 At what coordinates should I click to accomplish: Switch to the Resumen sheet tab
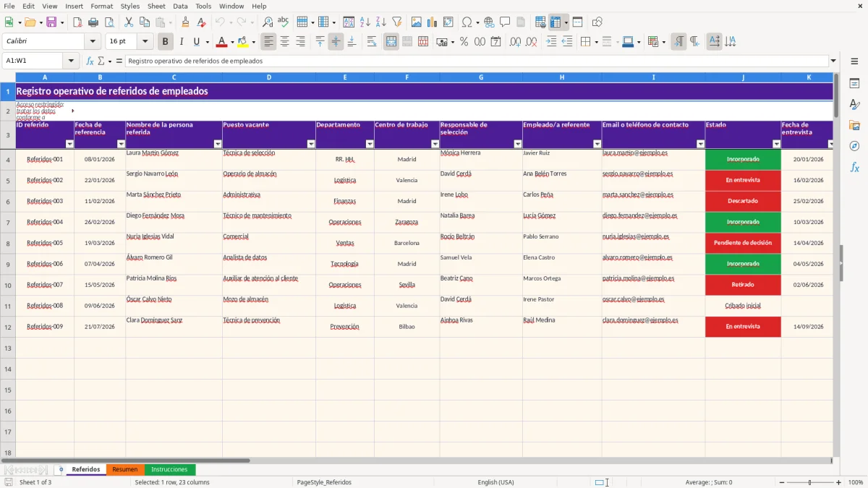pyautogui.click(x=125, y=470)
